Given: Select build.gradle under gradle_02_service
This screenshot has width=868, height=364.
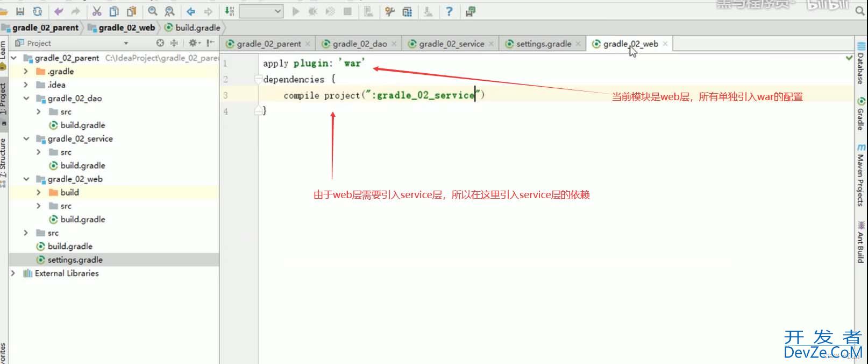Looking at the screenshot, I should coord(77,165).
